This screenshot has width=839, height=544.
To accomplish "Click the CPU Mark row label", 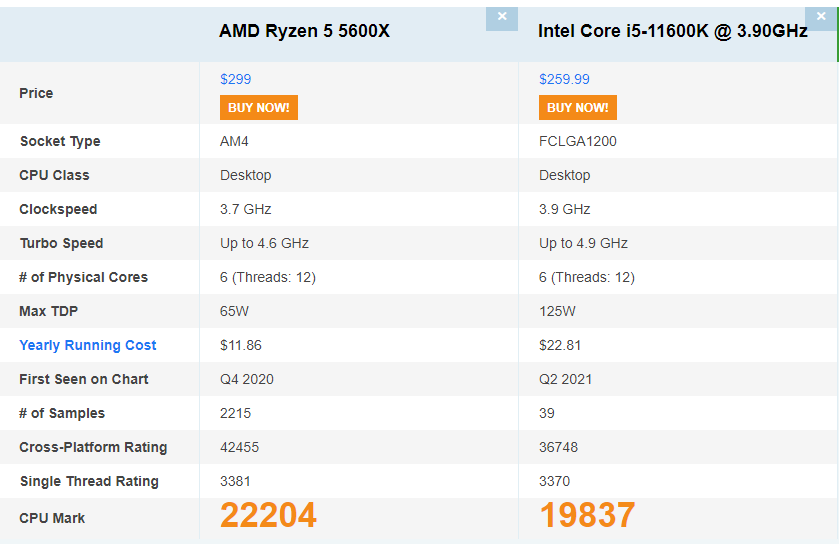I will click(52, 518).
